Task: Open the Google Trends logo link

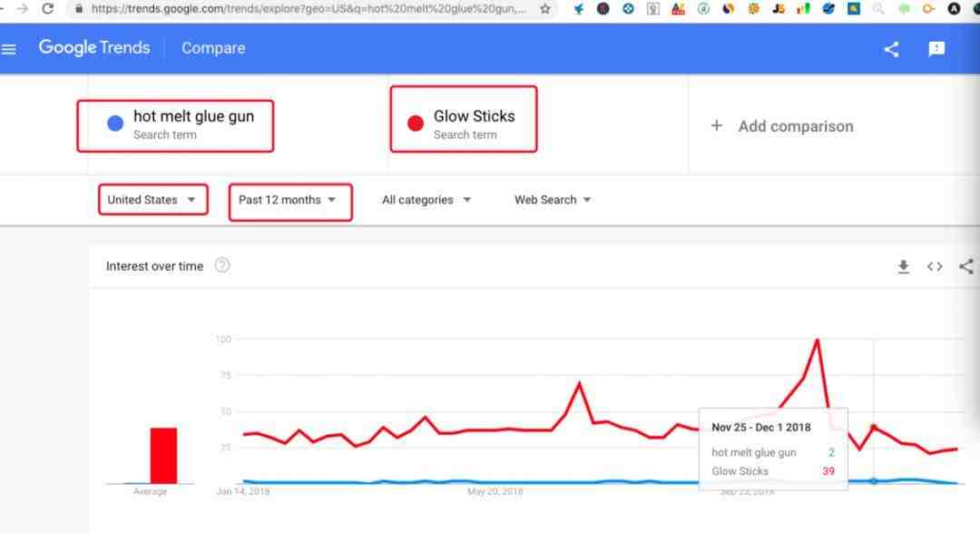Action: tap(94, 47)
